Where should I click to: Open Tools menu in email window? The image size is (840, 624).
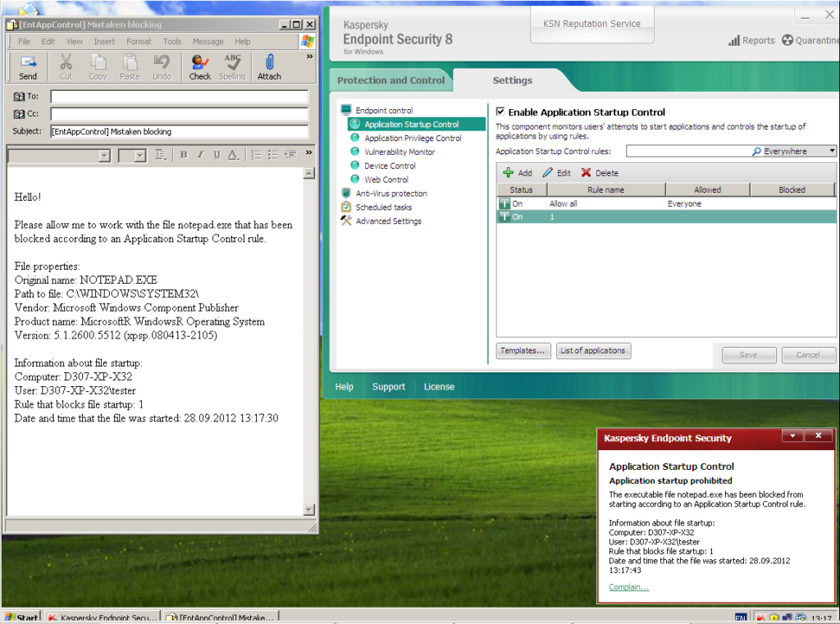point(172,41)
